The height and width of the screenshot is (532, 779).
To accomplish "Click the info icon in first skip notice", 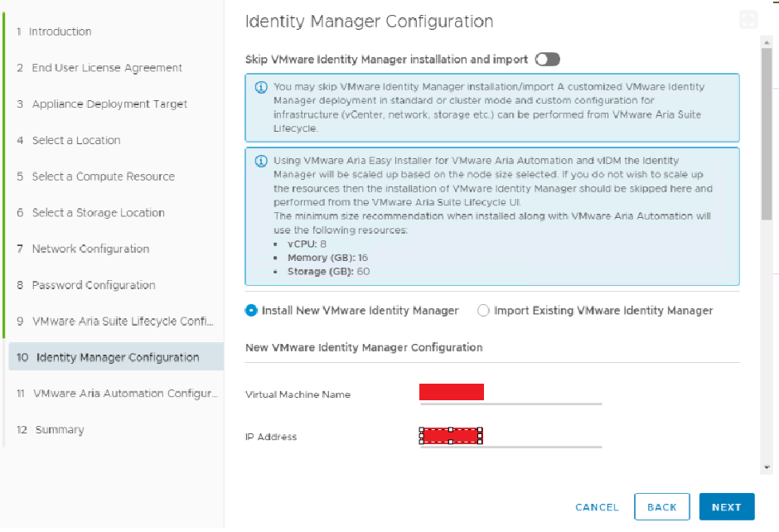I will (261, 87).
